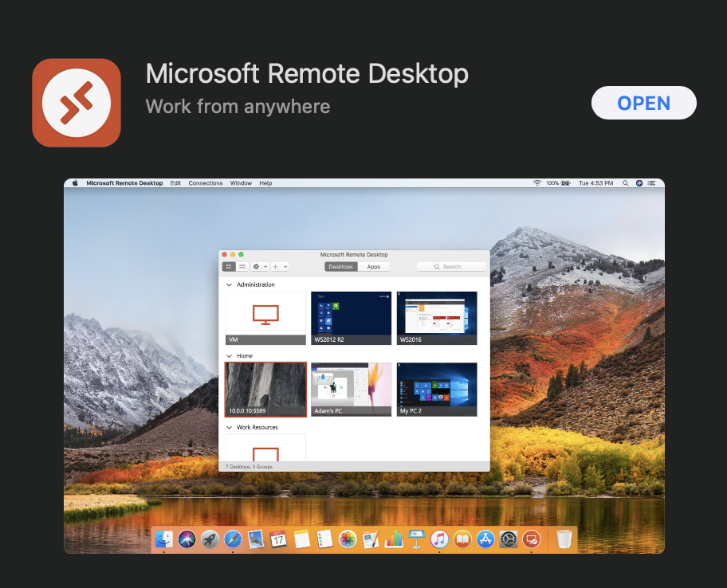Screen dimensions: 727x588
Task: Click the Siri icon in the menu bar
Action: pos(639,183)
